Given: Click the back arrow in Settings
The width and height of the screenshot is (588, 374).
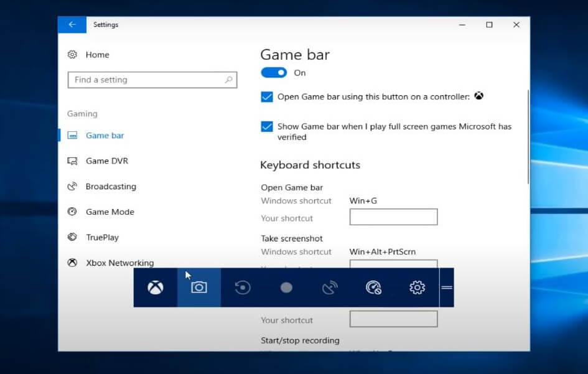Looking at the screenshot, I should [72, 25].
